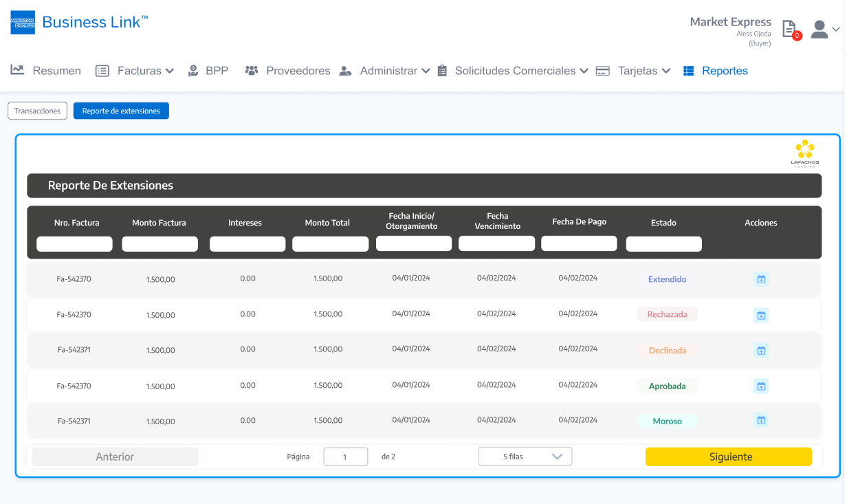The image size is (847, 504).
Task: Expand the Administrar dropdown menu
Action: [385, 71]
